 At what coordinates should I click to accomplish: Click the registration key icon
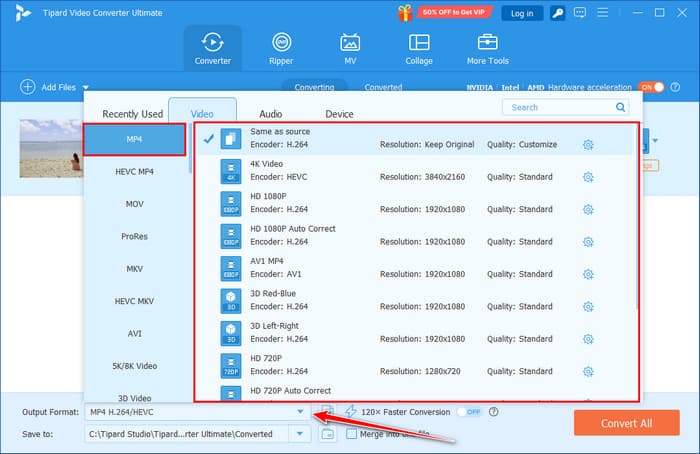click(x=556, y=13)
